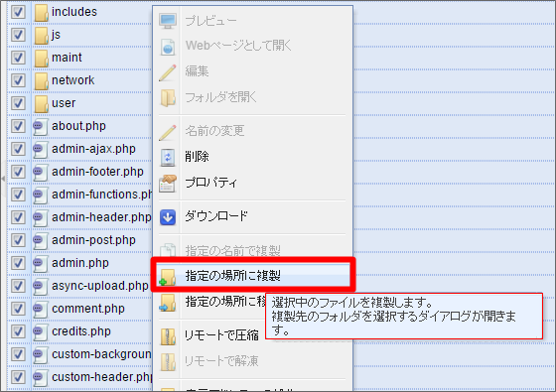
Task: Select the admin-ajax.php file name
Action: tap(93, 149)
